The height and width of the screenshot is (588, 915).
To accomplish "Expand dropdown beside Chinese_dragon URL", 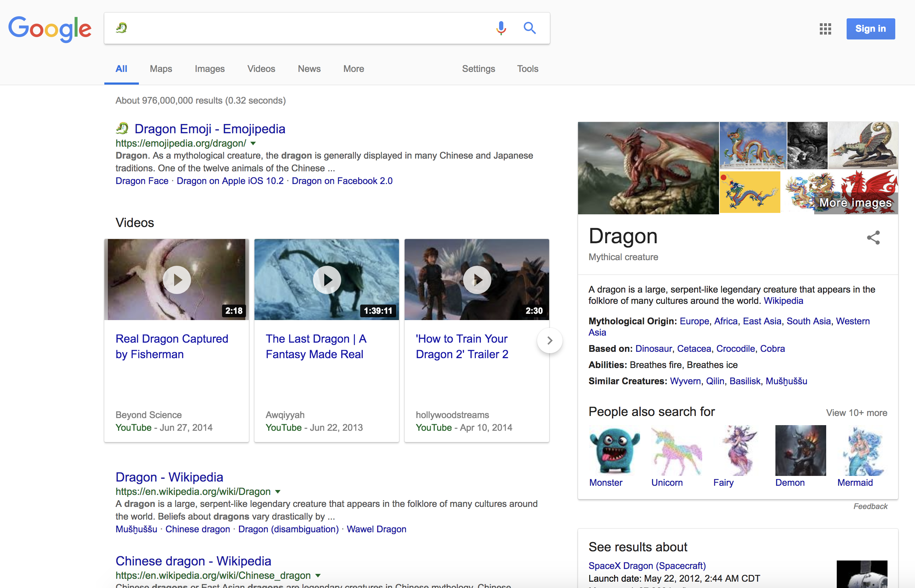I will click(x=318, y=575).
